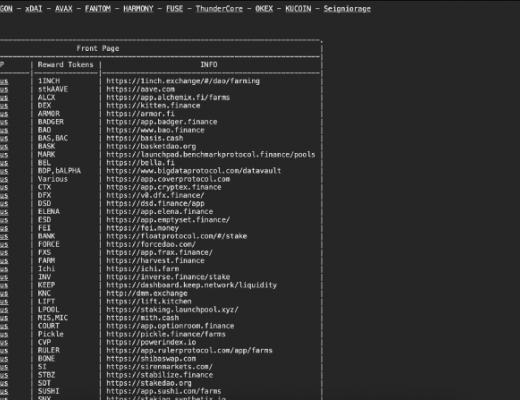
Task: Select the FORCE reward token cell
Action: click(x=49, y=244)
